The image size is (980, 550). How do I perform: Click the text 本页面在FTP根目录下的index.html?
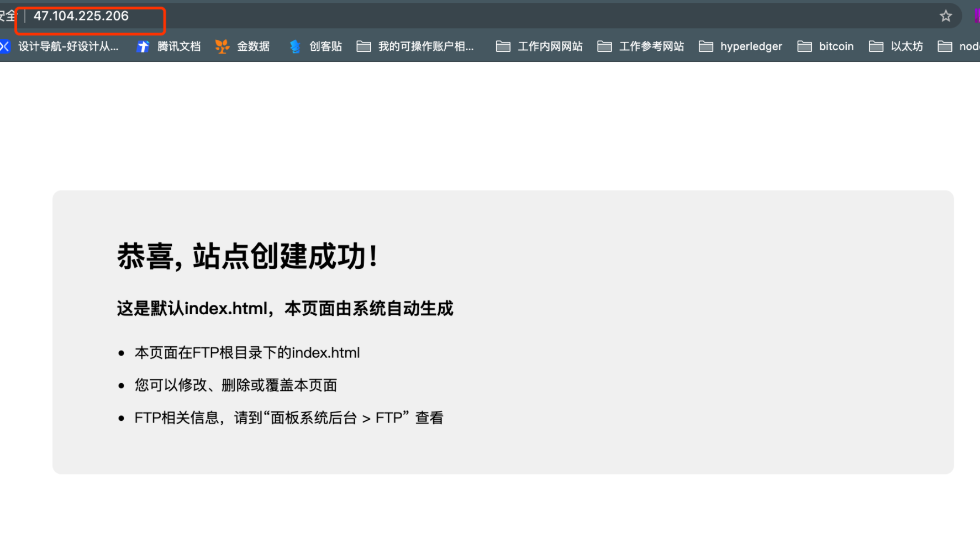point(247,352)
